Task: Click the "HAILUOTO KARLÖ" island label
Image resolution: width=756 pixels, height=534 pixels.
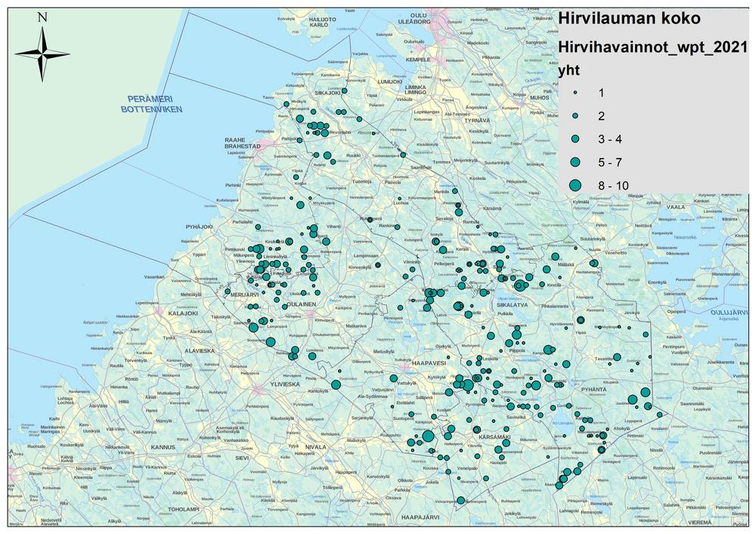Action: pyautogui.click(x=323, y=22)
